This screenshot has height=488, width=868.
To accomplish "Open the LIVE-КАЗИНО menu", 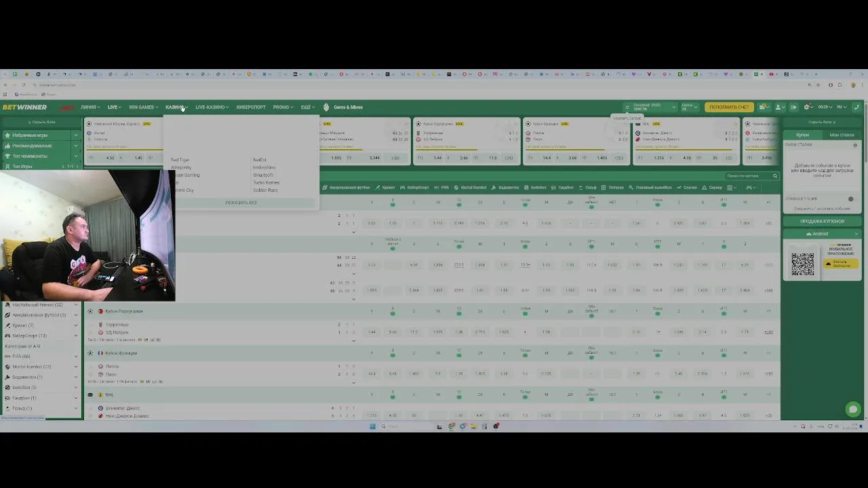I will click(x=212, y=107).
